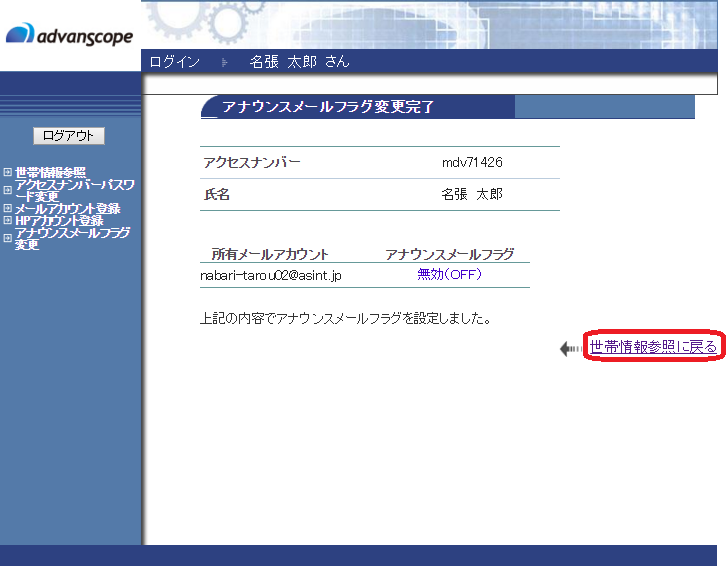
Task: Click bullet icon beside HPアカウント登録
Action: click(x=7, y=220)
